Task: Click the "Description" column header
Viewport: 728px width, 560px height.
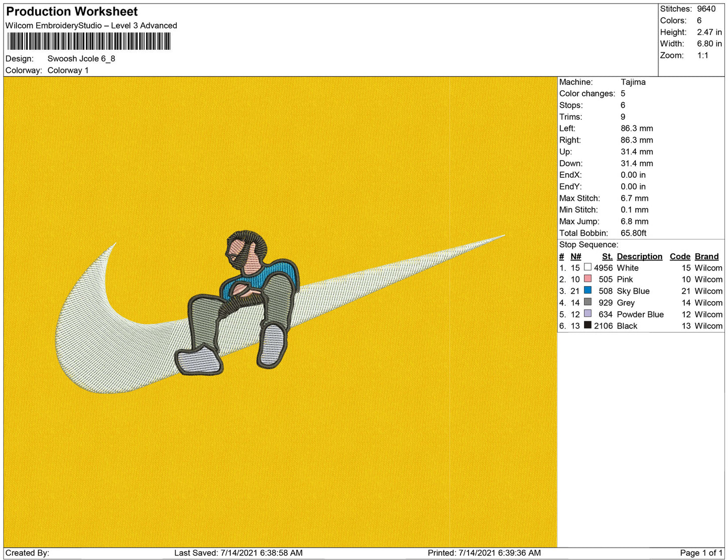Action: [640, 256]
